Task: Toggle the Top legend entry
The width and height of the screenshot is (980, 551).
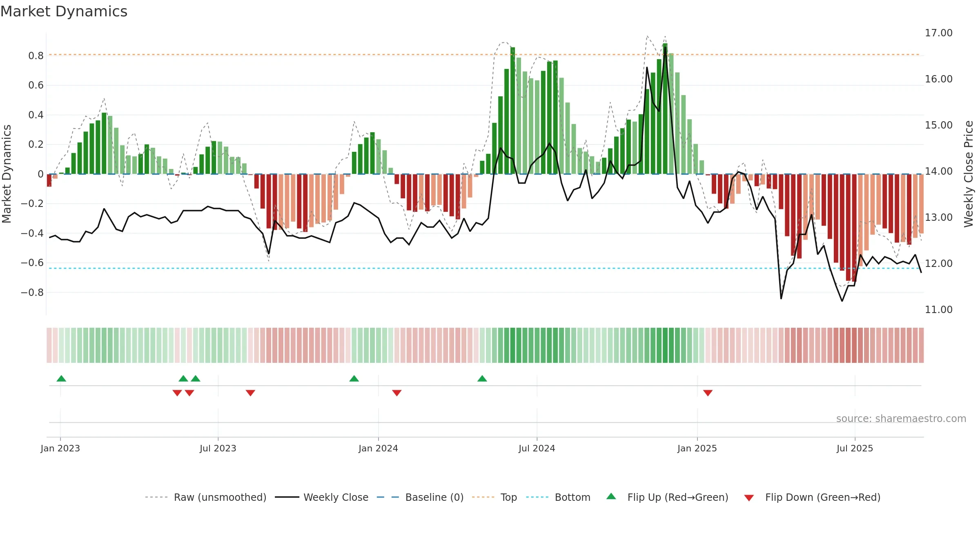Action: click(x=494, y=497)
